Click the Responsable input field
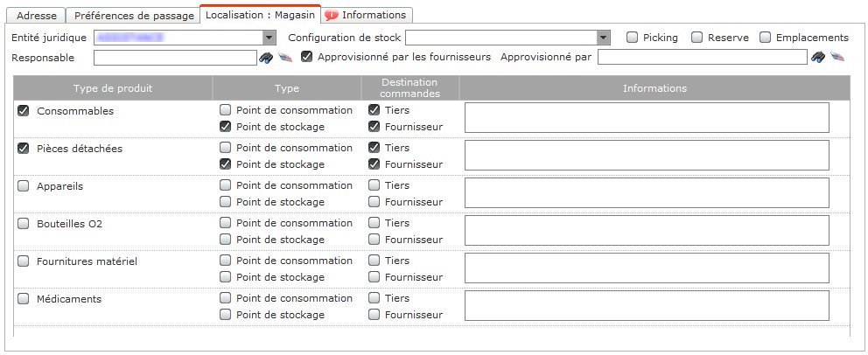 (176, 58)
